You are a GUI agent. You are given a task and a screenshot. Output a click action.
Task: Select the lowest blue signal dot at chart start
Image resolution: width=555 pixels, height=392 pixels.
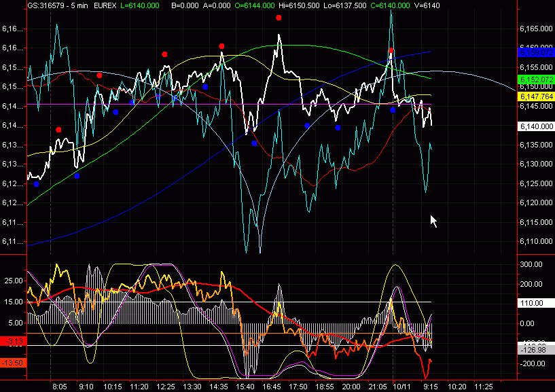click(x=36, y=184)
